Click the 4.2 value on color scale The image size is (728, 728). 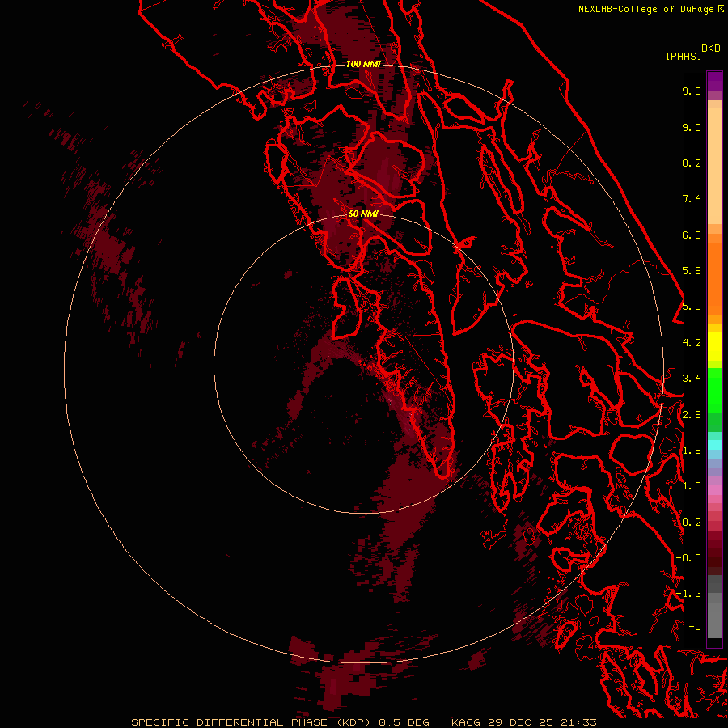pyautogui.click(x=692, y=343)
